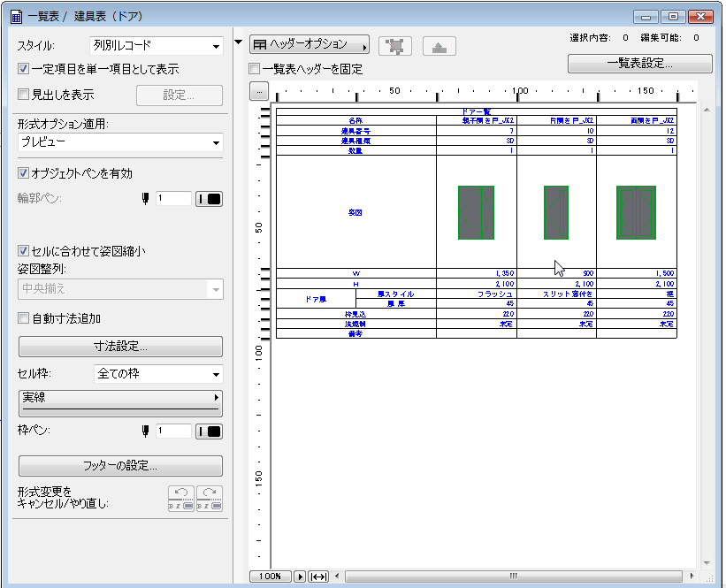The width and height of the screenshot is (726, 588).
Task: Click the upload arrow icon button
Action: pos(439,46)
